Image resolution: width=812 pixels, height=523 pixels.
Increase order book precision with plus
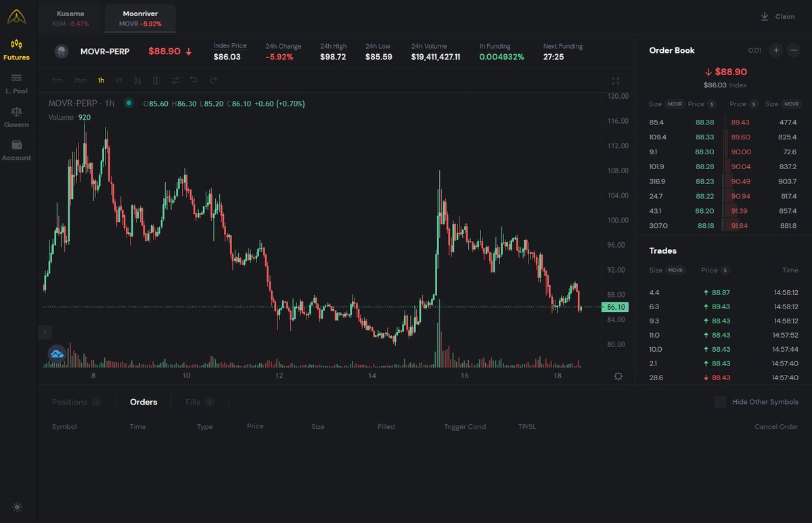(776, 50)
